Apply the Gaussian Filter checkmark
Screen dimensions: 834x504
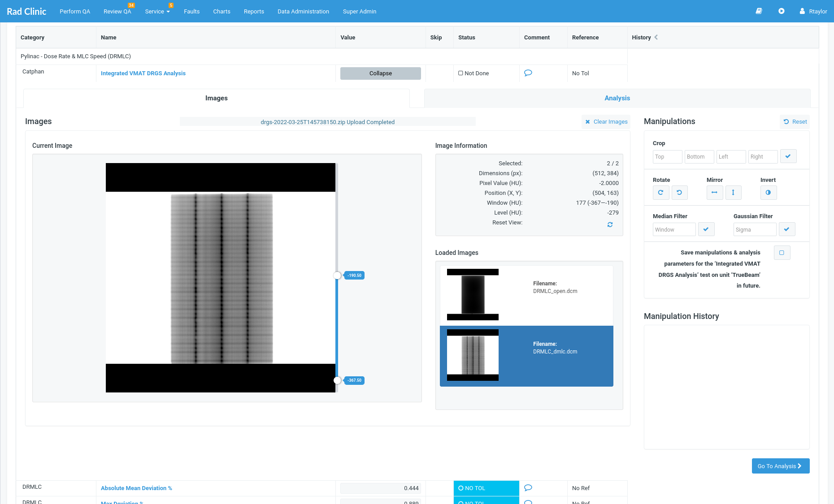click(787, 229)
